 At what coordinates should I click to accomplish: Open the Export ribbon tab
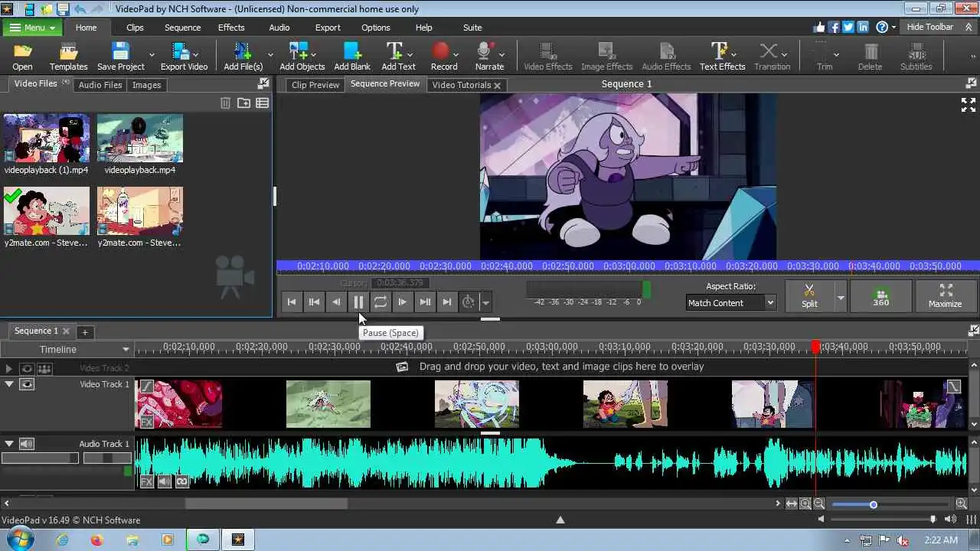click(328, 28)
